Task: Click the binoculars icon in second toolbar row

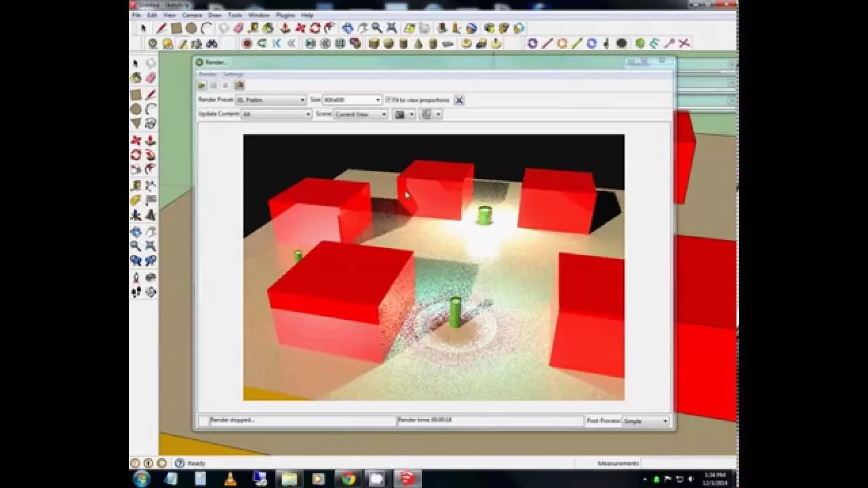Action: point(212,43)
